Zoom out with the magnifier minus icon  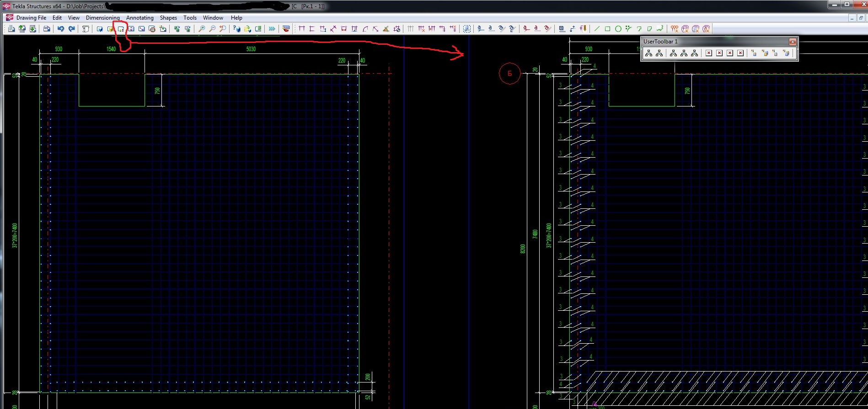(x=212, y=29)
